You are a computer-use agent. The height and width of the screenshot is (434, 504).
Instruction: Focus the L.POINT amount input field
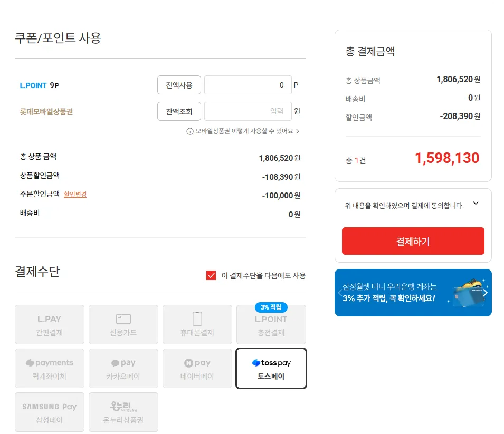pos(248,85)
